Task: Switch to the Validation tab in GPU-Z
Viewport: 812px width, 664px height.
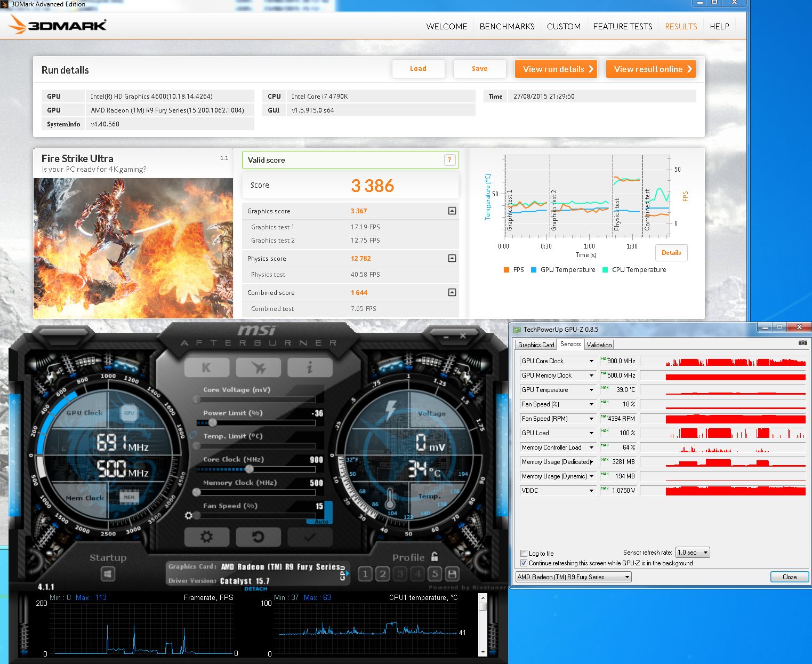Action: (599, 345)
